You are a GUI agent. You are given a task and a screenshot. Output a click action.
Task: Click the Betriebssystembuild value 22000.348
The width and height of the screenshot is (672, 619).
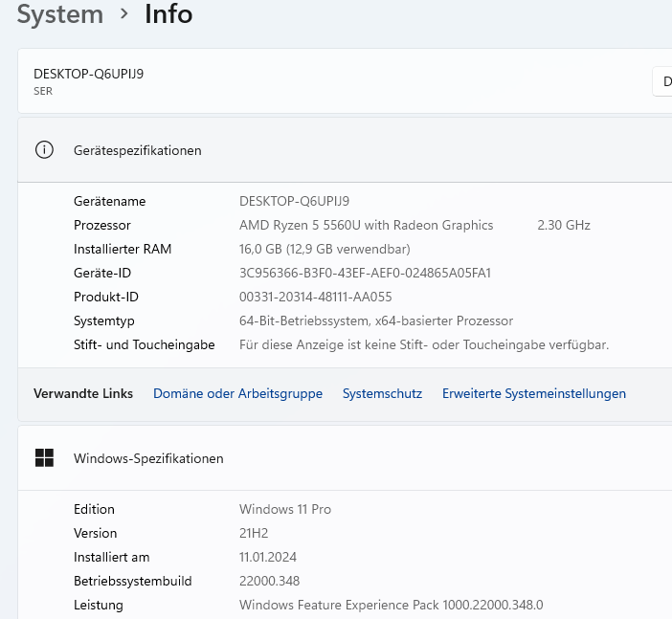pos(272,581)
